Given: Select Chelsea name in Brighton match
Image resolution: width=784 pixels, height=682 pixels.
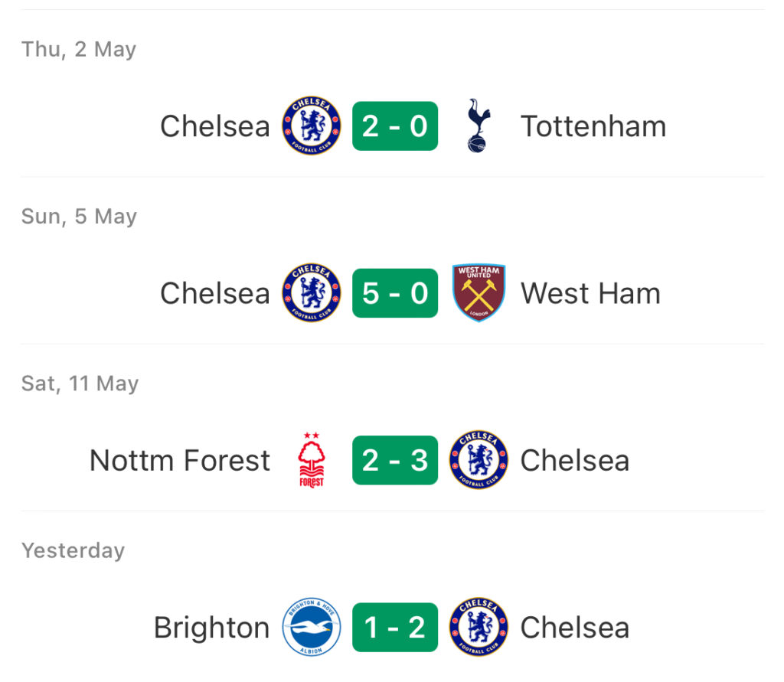Looking at the screenshot, I should pos(575,627).
